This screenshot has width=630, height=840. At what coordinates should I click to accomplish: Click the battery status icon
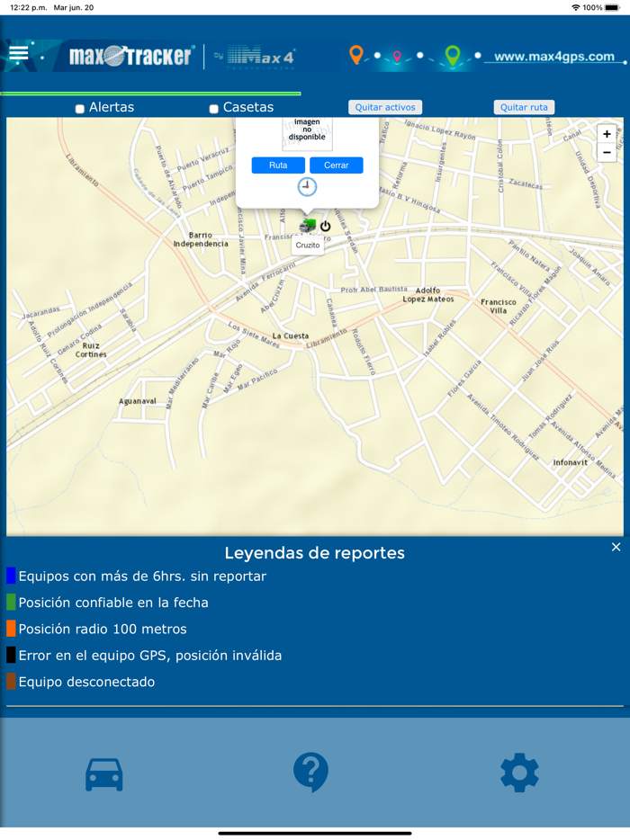(612, 7)
